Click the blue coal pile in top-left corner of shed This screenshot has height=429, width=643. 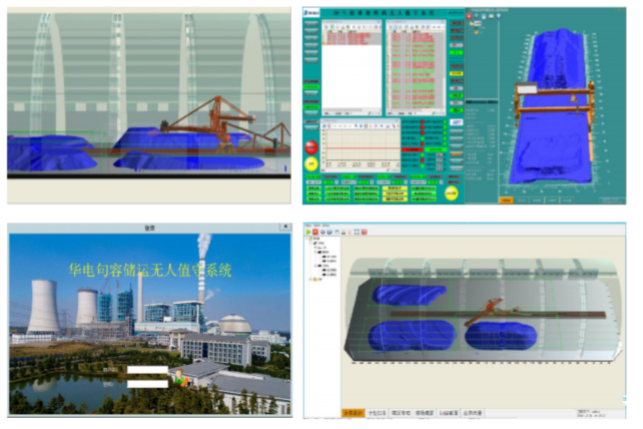click(408, 293)
